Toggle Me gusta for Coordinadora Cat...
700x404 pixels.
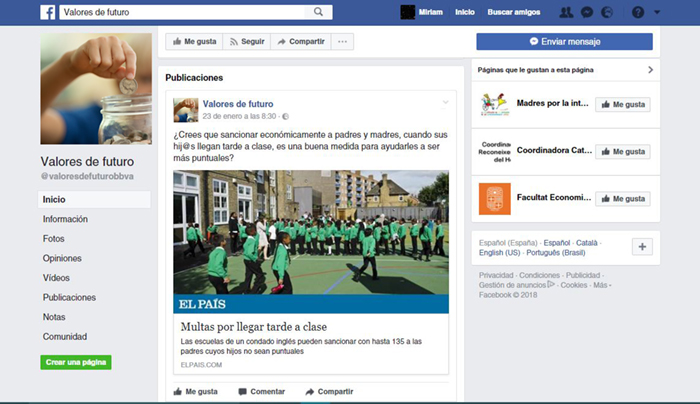pyautogui.click(x=623, y=151)
